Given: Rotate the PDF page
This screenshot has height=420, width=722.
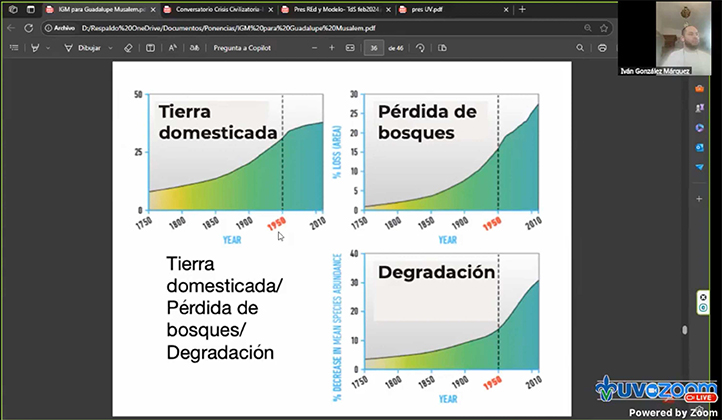Looking at the screenshot, I should point(420,48).
